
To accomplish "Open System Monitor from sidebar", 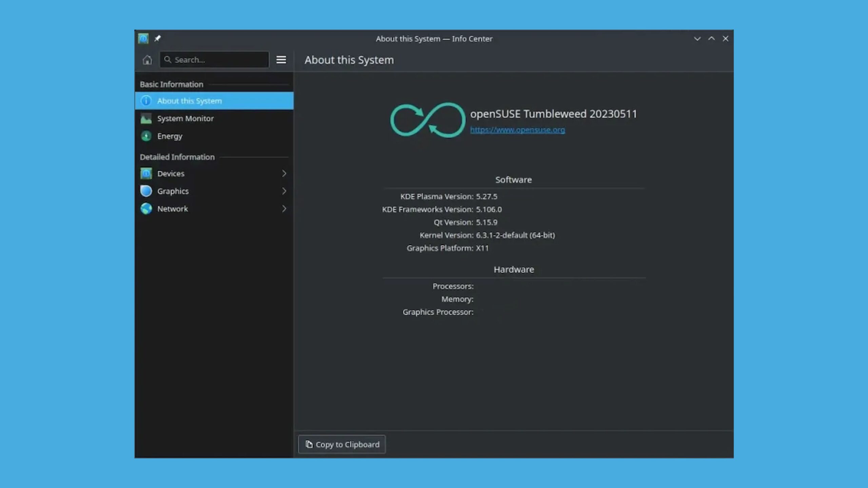I will [x=214, y=118].
